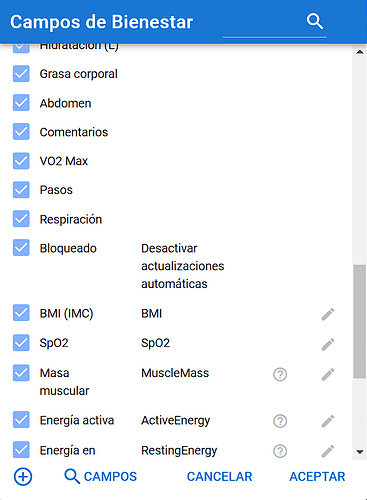Screen dimensions: 367x500
Task: Click pencil icon for ActiveEnergy row
Action: [328, 421]
